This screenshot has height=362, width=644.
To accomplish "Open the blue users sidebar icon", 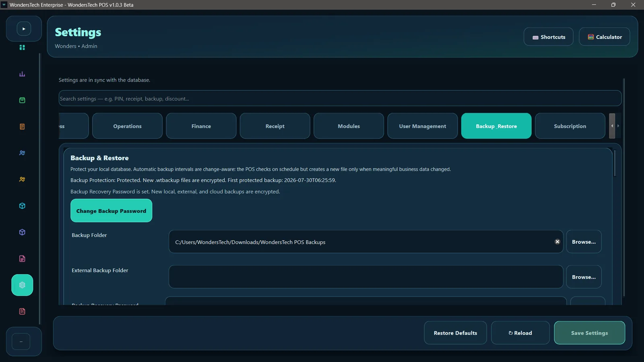I will click(x=22, y=153).
